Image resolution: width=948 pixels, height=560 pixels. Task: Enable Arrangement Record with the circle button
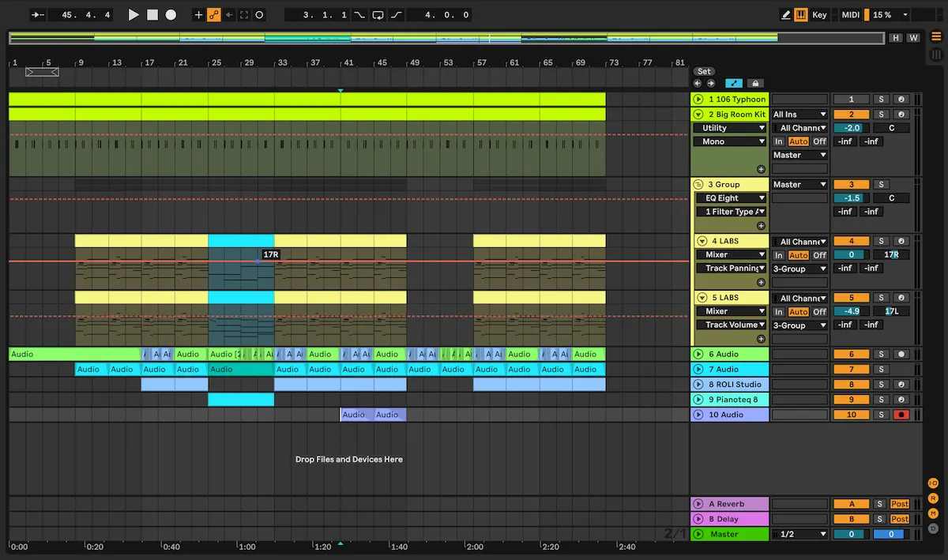[171, 15]
